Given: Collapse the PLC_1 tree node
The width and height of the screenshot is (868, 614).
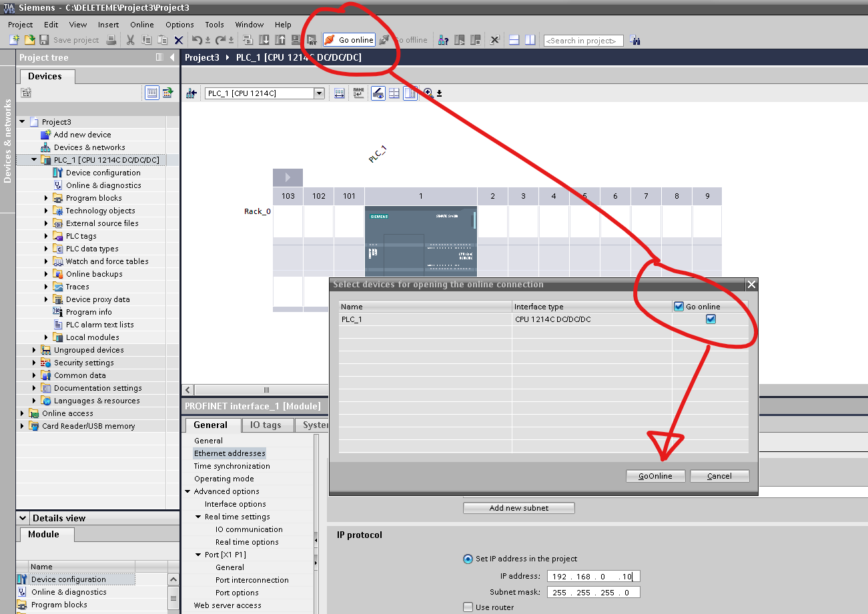Looking at the screenshot, I should pyautogui.click(x=34, y=160).
